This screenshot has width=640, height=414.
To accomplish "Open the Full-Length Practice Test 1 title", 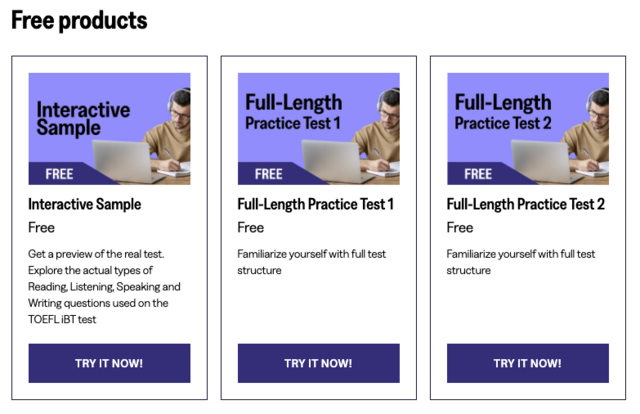I will [316, 205].
